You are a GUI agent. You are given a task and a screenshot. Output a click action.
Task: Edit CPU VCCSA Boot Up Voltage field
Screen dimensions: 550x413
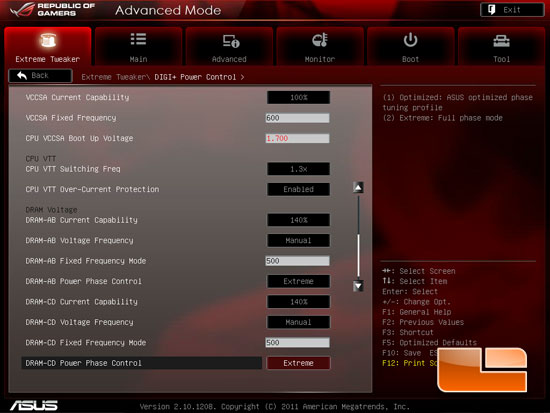click(x=297, y=138)
